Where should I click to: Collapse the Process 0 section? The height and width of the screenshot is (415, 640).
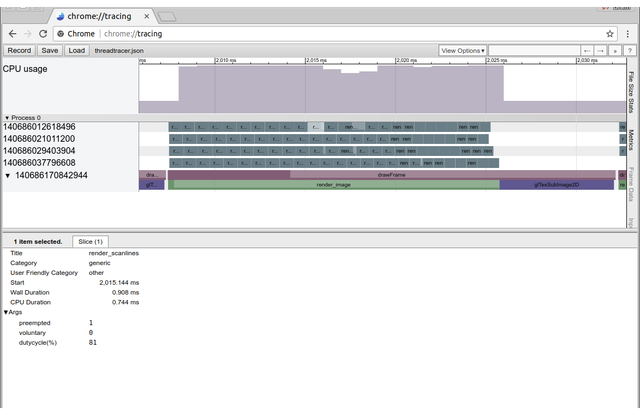[x=7, y=118]
